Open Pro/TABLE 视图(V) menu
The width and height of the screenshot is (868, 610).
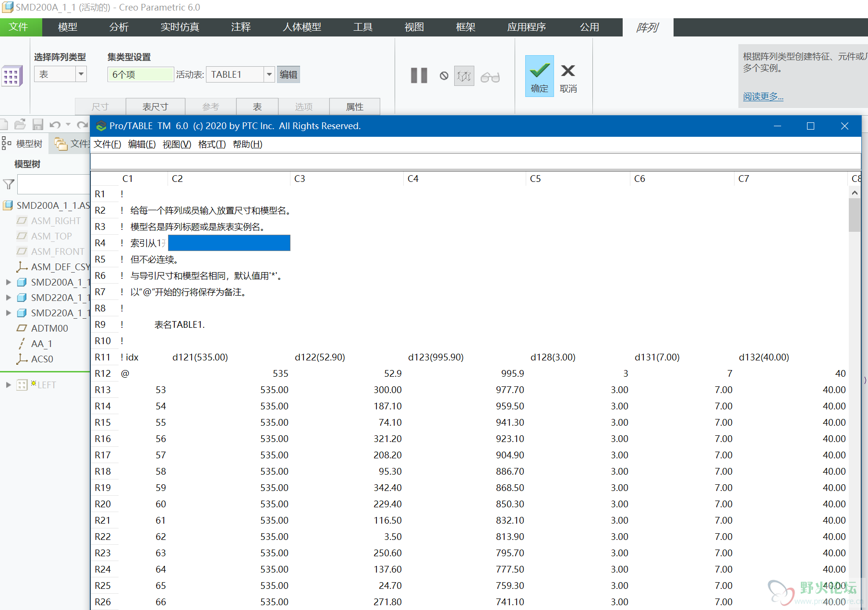coord(177,144)
